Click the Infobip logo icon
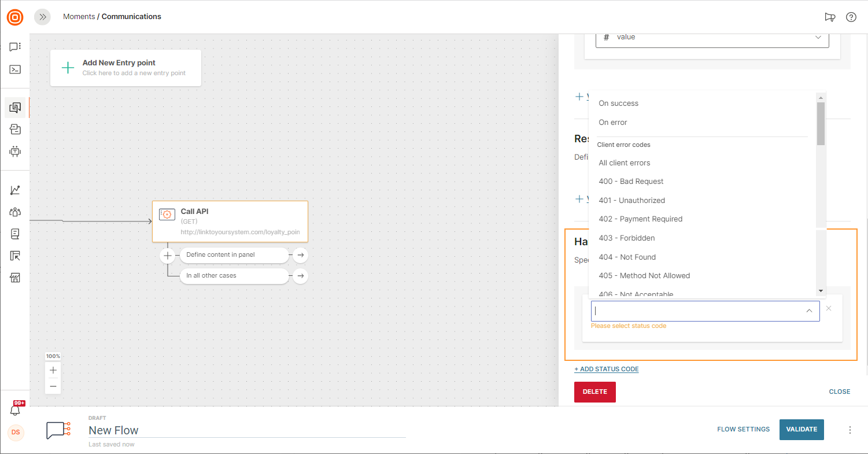This screenshot has width=868, height=454. (x=15, y=17)
